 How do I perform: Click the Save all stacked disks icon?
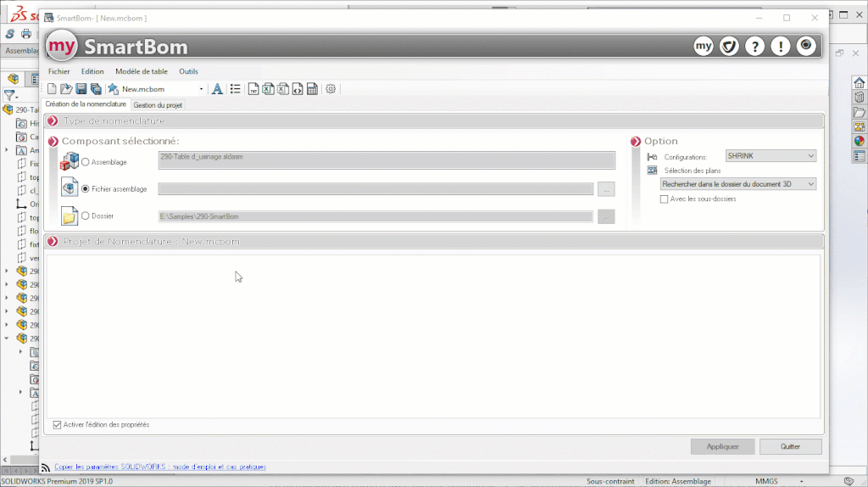pyautogui.click(x=96, y=89)
